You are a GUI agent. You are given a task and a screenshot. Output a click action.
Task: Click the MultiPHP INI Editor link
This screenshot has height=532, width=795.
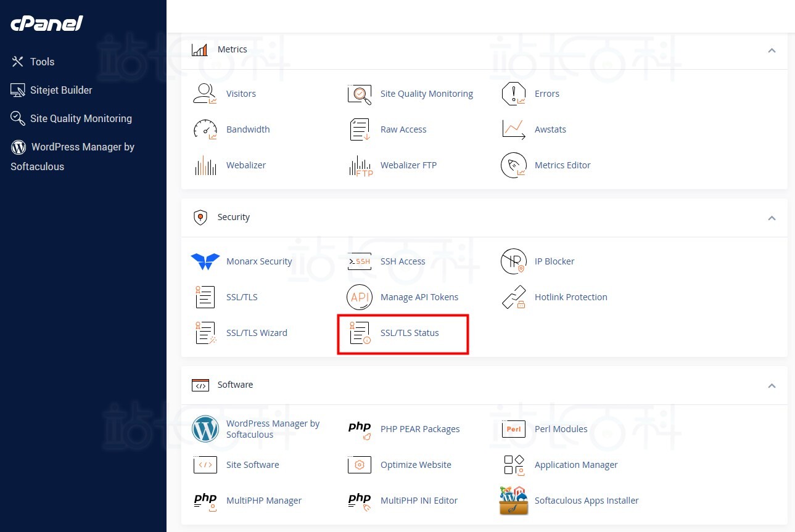419,501
